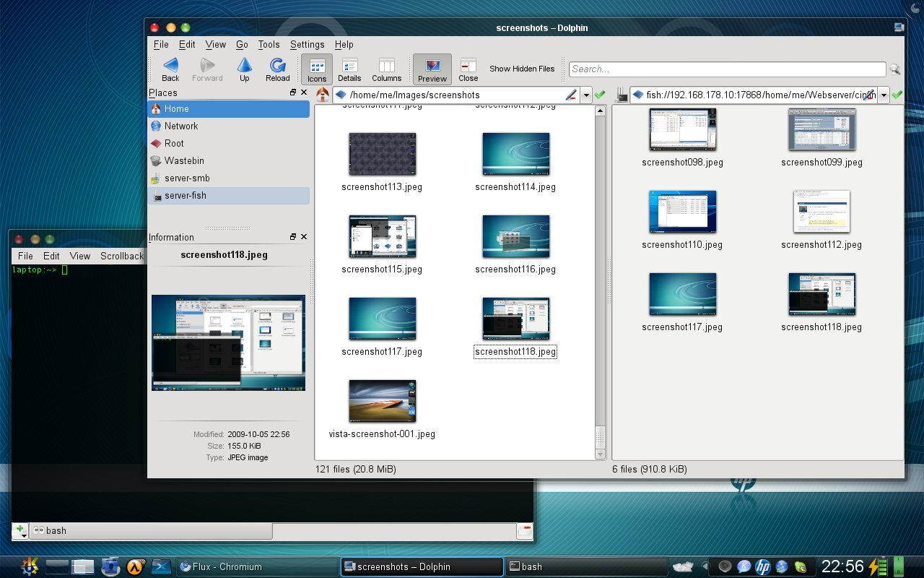Click the Up navigation icon in Dolphin
The width and height of the screenshot is (924, 578).
[245, 69]
